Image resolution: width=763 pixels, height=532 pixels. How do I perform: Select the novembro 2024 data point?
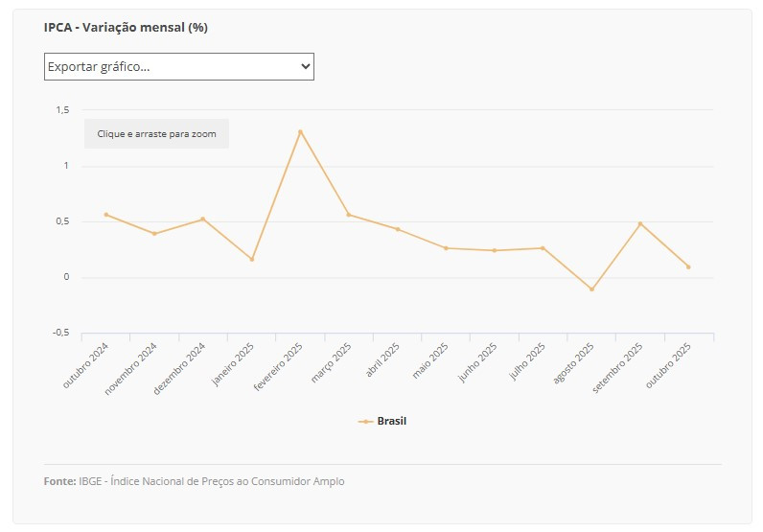pos(154,233)
